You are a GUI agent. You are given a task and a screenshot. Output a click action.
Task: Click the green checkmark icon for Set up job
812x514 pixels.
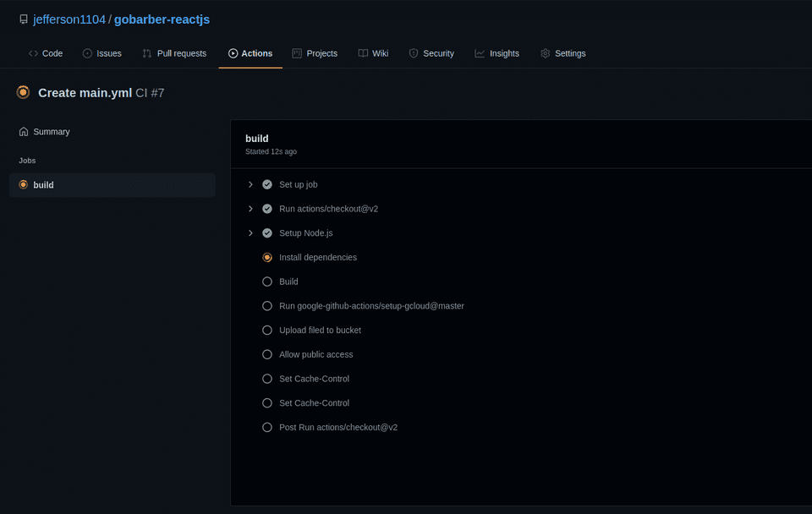coord(267,184)
